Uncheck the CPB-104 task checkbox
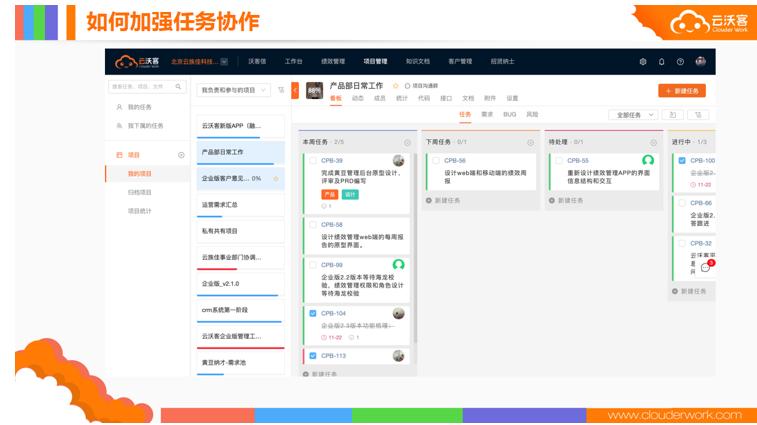This screenshot has width=757, height=425. (x=313, y=313)
